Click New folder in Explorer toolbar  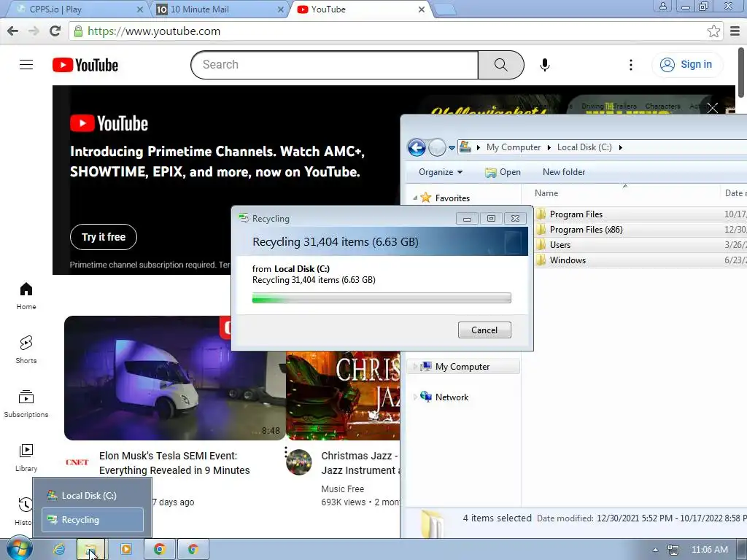click(564, 172)
